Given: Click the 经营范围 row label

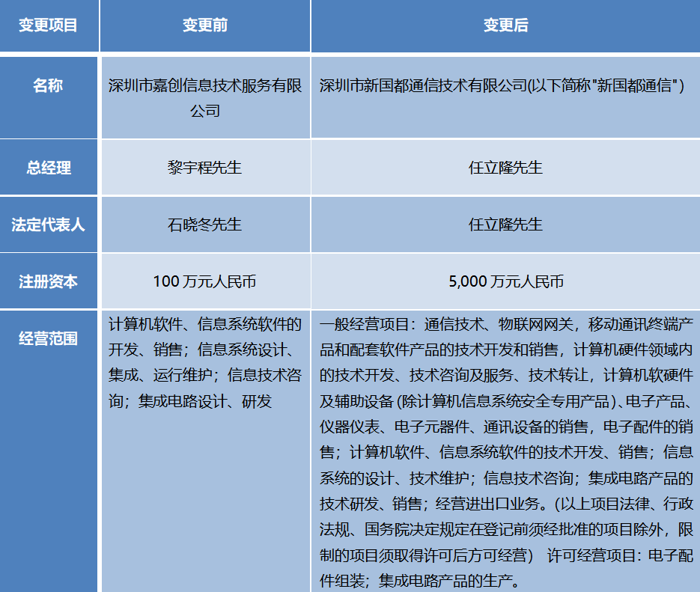Looking at the screenshot, I should click(48, 451).
